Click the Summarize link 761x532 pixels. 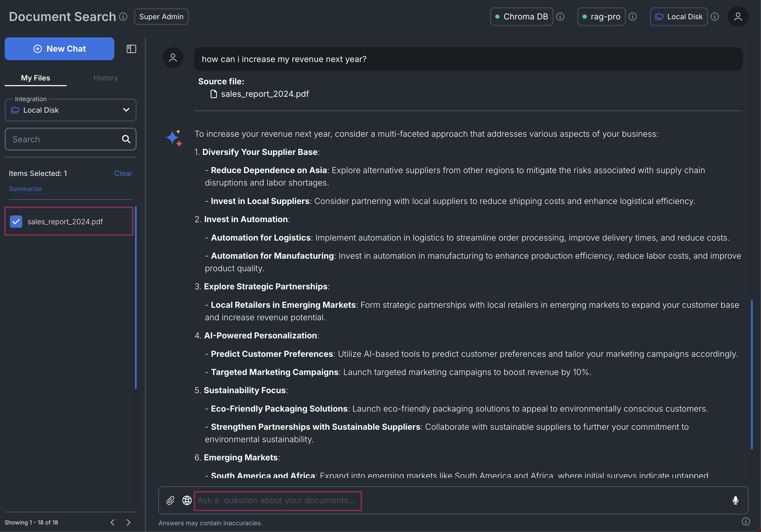pos(25,189)
